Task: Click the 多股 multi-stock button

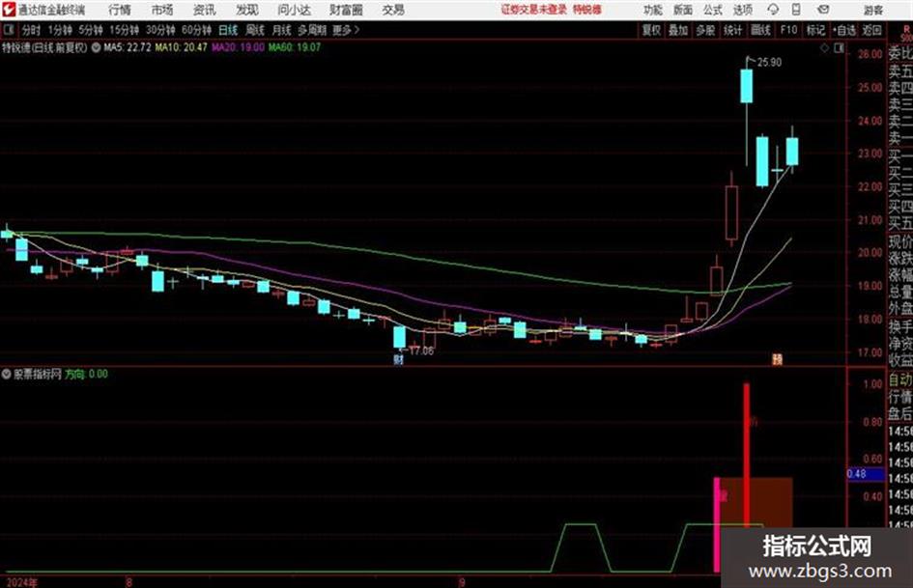Action: point(705,30)
